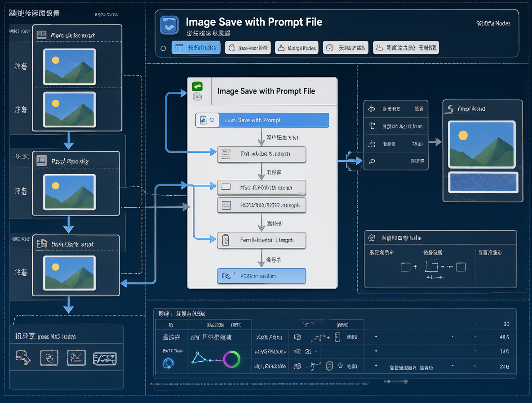Open the blue textured strip in output panel
This screenshot has height=403, width=532.
[483, 182]
